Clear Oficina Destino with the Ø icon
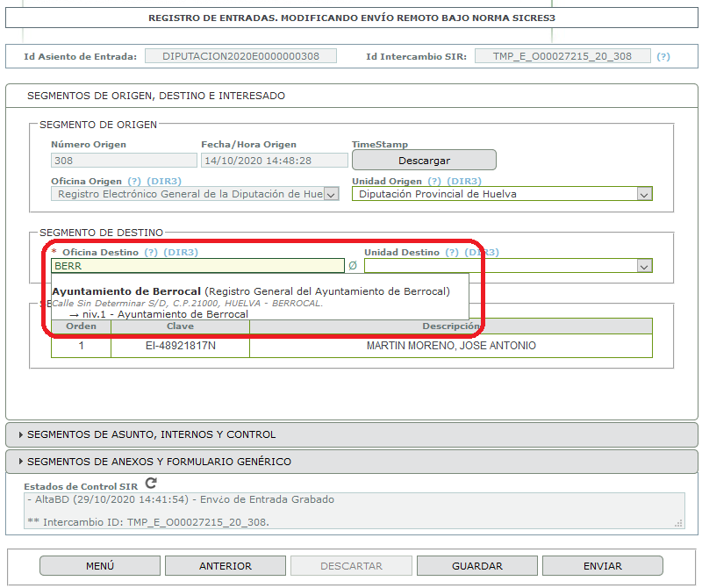 point(353,266)
